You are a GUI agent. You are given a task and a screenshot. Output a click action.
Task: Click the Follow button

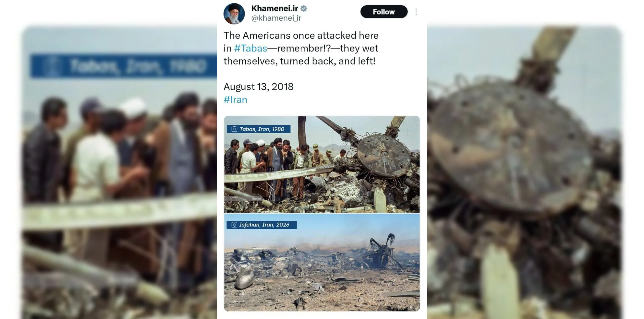[384, 12]
